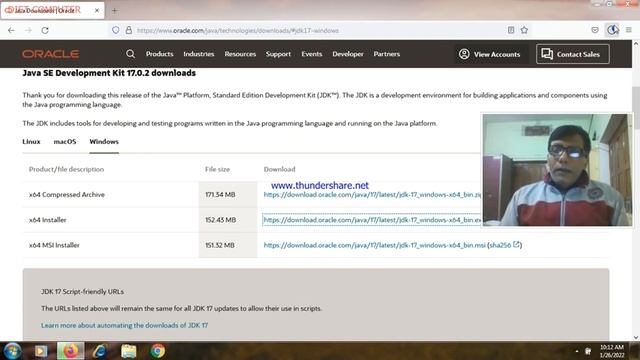Open the media player taskbar icon
The height and width of the screenshot is (360, 640).
40,351
